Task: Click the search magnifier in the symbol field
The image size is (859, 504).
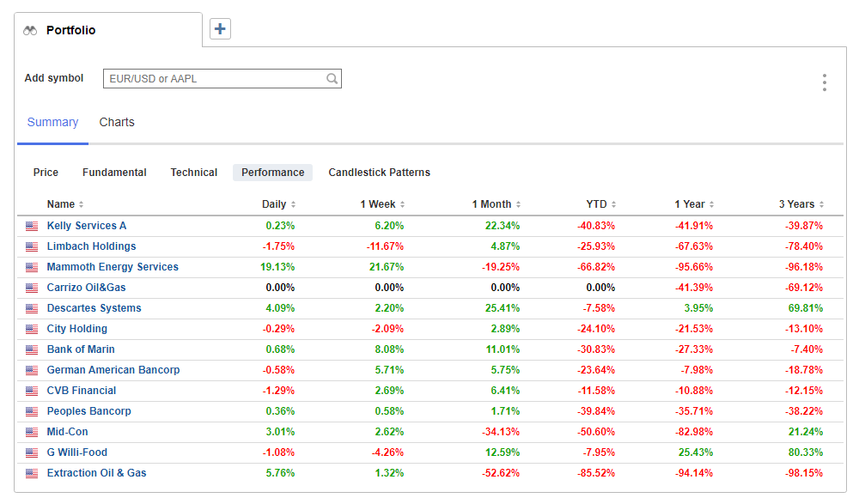Action: [332, 78]
